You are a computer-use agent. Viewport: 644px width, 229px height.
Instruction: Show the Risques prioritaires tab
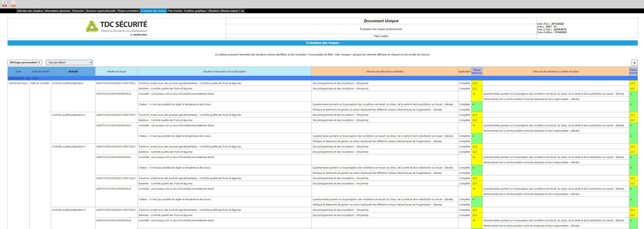pos(128,11)
